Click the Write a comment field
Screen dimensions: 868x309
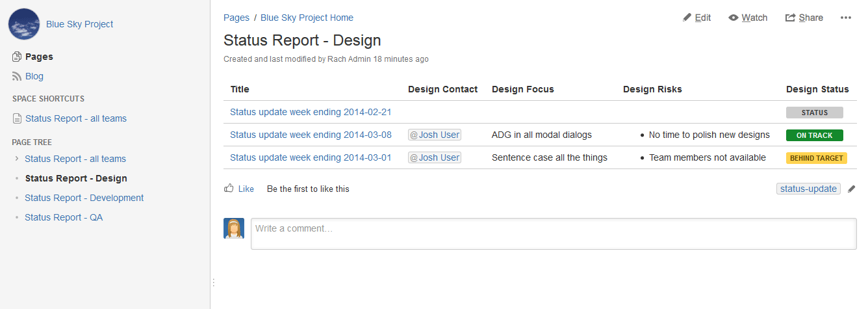553,234
